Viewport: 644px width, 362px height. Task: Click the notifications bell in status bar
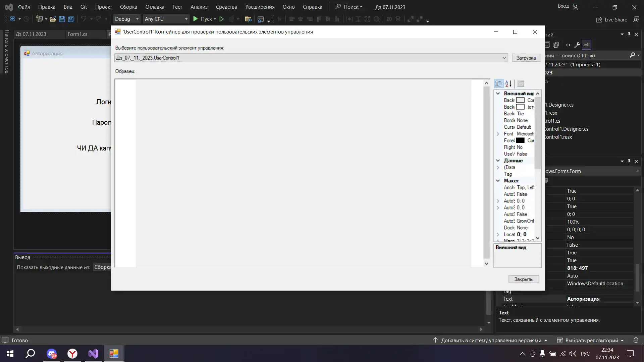(x=636, y=340)
